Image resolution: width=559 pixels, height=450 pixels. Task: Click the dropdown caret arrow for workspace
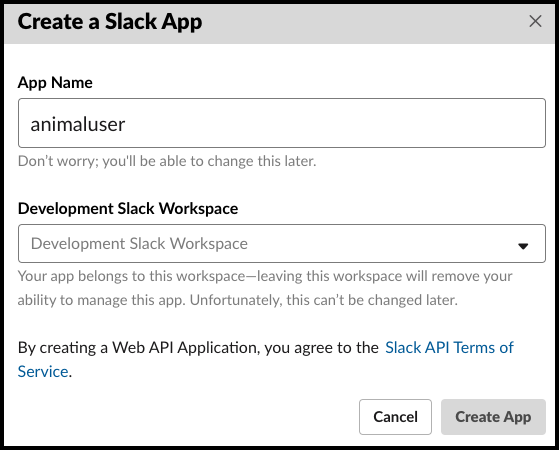(523, 246)
